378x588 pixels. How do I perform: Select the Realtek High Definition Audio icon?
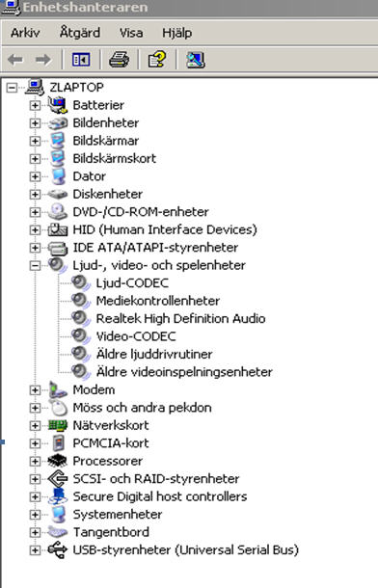tap(81, 319)
